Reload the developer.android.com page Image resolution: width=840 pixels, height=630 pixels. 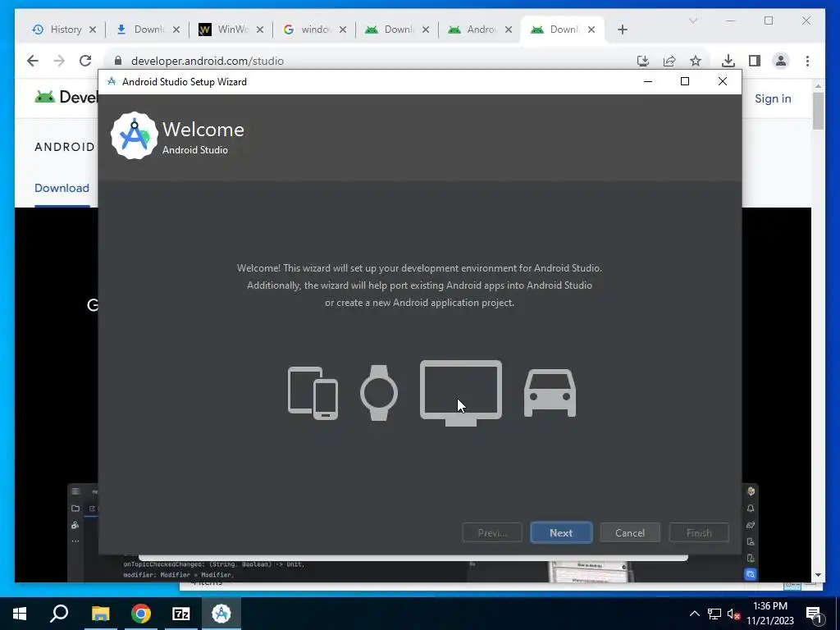85,61
